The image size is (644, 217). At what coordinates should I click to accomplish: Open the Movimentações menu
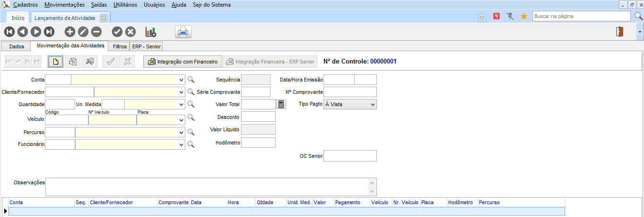(x=64, y=5)
